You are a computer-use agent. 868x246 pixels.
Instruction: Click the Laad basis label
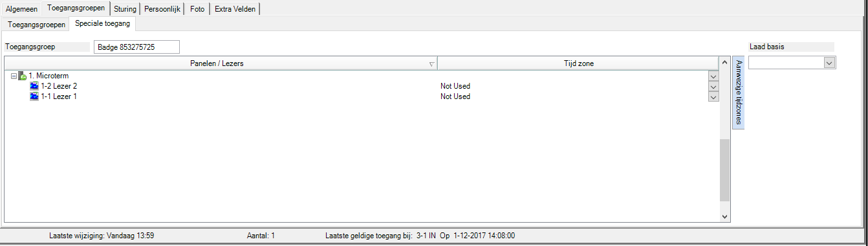(x=766, y=47)
